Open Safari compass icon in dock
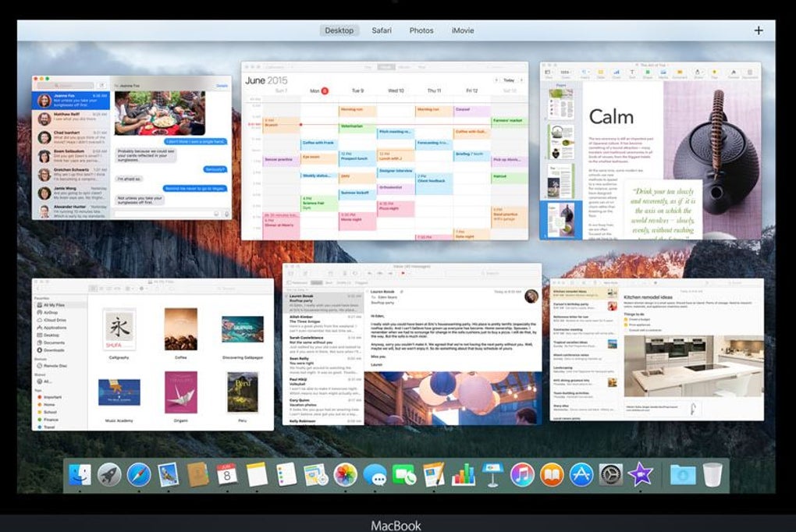The height and width of the screenshot is (532, 796). tap(139, 475)
